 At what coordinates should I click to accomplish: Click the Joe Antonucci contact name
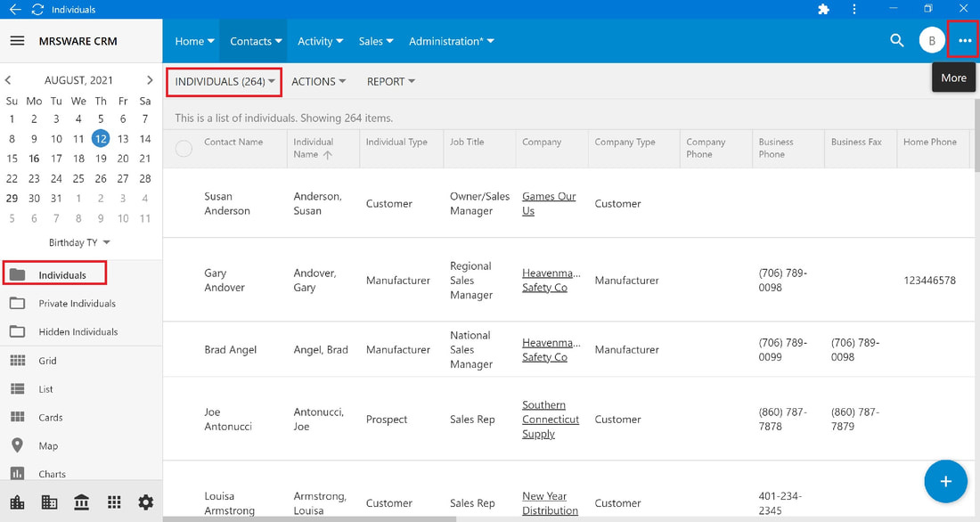(x=227, y=420)
